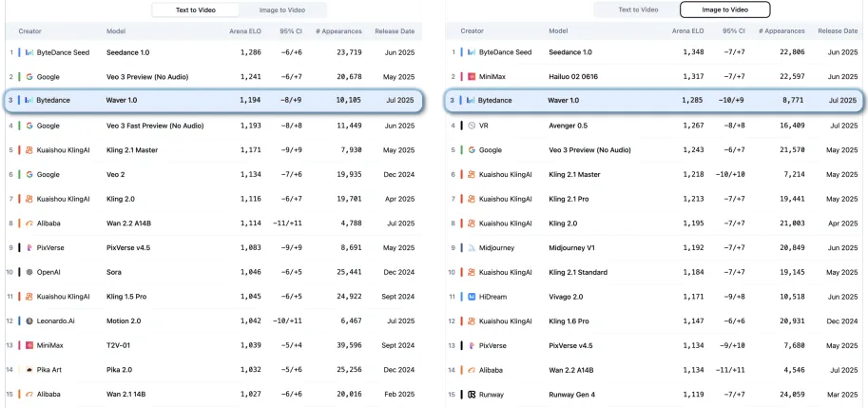The width and height of the screenshot is (868, 408).
Task: Click KlingAI logo beside Kling 2.0 in left table
Action: click(x=29, y=199)
